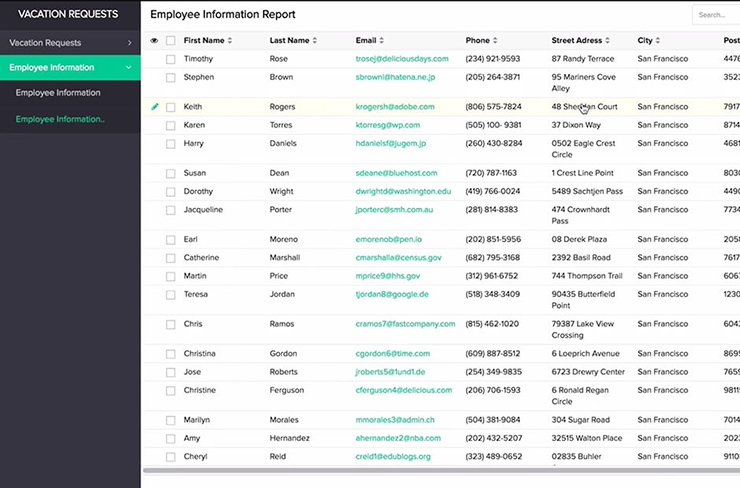Check the box for Earl Moreno
740x488 pixels.
point(171,240)
